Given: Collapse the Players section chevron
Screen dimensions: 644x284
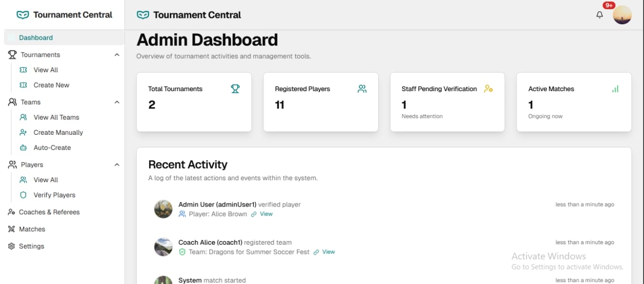Looking at the screenshot, I should pyautogui.click(x=117, y=165).
